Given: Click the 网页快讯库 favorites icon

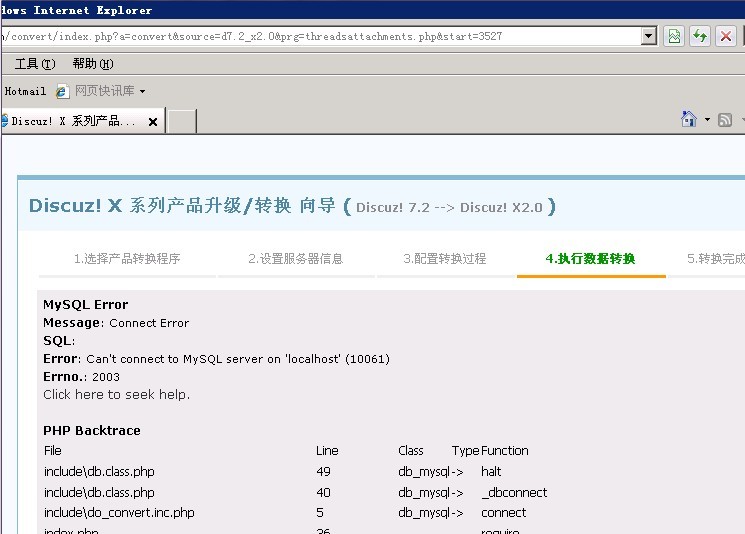Looking at the screenshot, I should pos(62,91).
